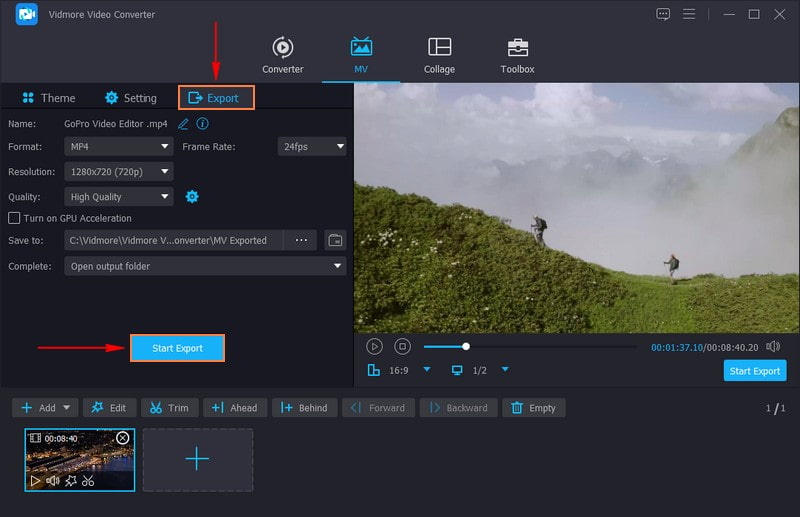Open the Format dropdown showing MP4
The image size is (800, 517).
pos(119,146)
